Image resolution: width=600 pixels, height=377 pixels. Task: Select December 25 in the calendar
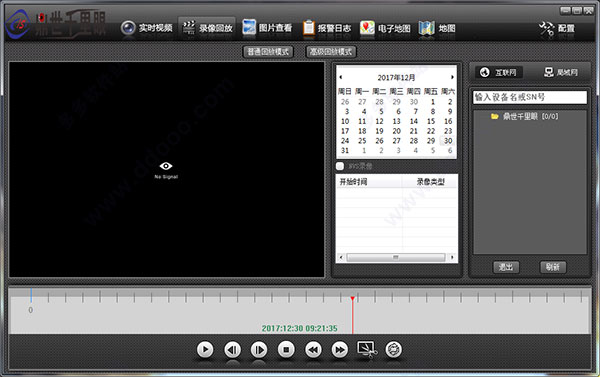click(x=362, y=141)
